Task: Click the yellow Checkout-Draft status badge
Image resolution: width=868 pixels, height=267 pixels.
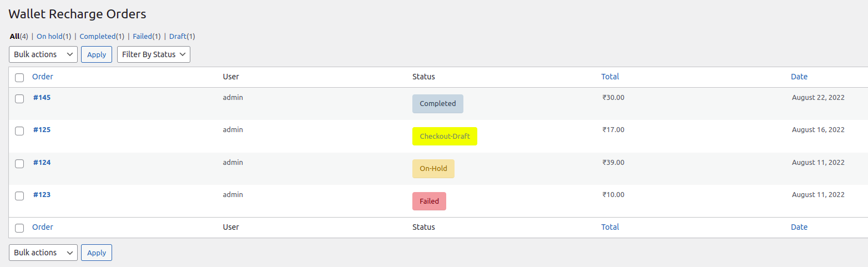Action: [445, 136]
